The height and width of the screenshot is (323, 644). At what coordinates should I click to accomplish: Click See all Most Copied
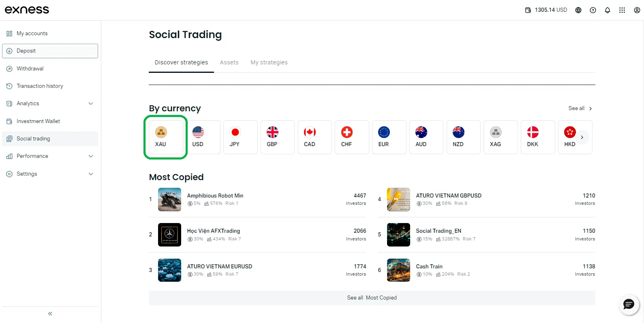(372, 298)
